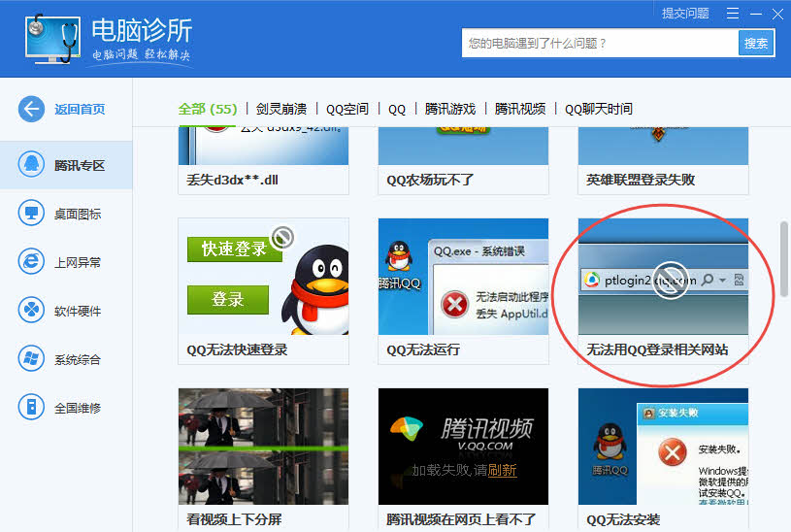The width and height of the screenshot is (791, 532).
Task: Click the QQ无法安装 title text
Action: pyautogui.click(x=623, y=519)
